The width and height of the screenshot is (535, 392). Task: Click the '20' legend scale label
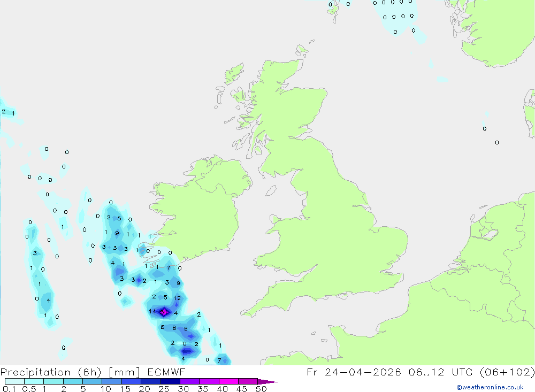pyautogui.click(x=144, y=389)
